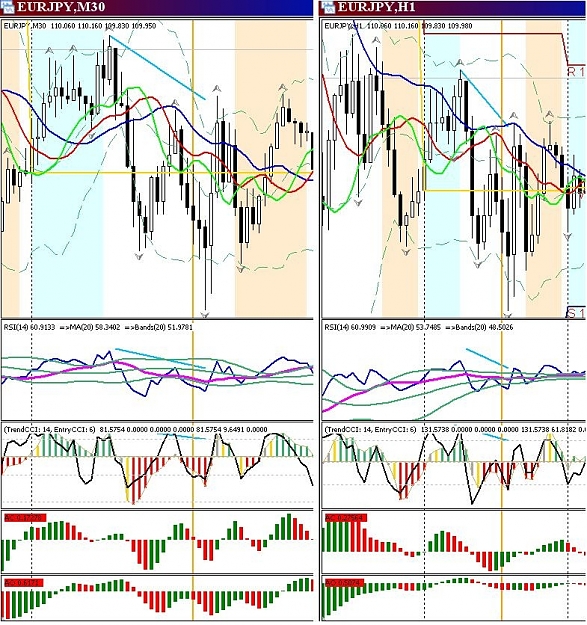Screen dimensions: 587x625
Task: Select the dark red R1 pivot line on H1 chart
Action: tap(494, 34)
